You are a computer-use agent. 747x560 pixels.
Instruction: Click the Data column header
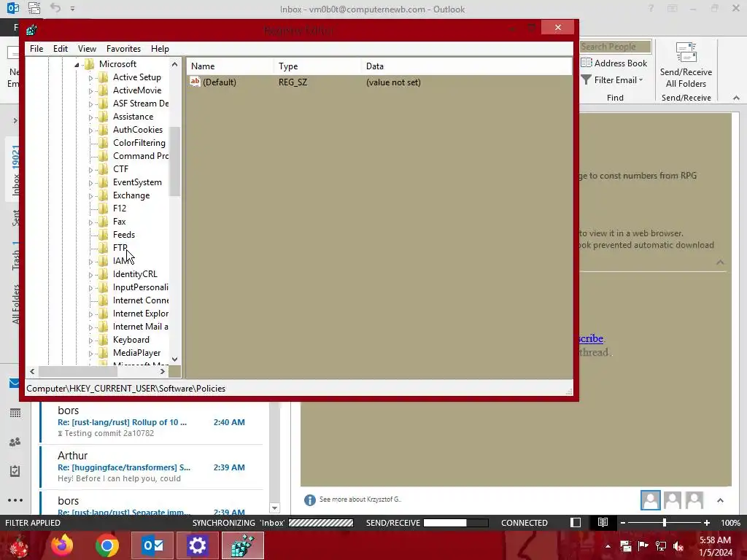(x=466, y=66)
